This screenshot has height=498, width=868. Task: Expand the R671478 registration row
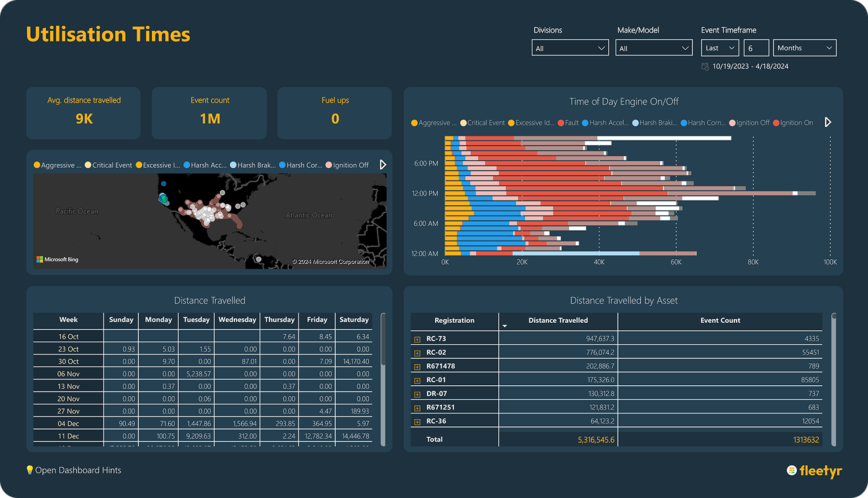point(417,367)
